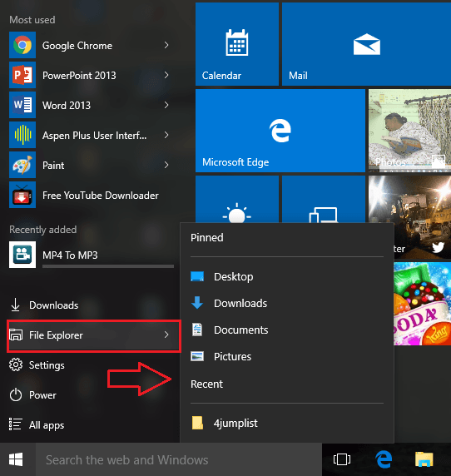Select pinned Downloads in jump list
The height and width of the screenshot is (476, 451).
pyautogui.click(x=287, y=303)
